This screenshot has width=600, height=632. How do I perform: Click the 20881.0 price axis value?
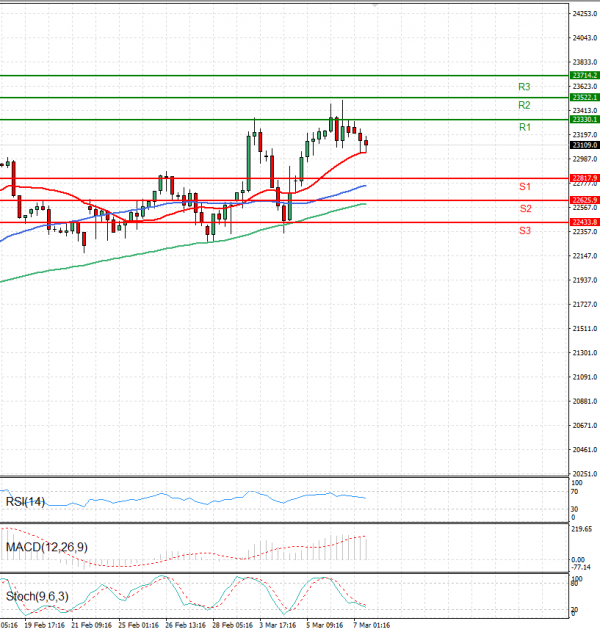585,401
